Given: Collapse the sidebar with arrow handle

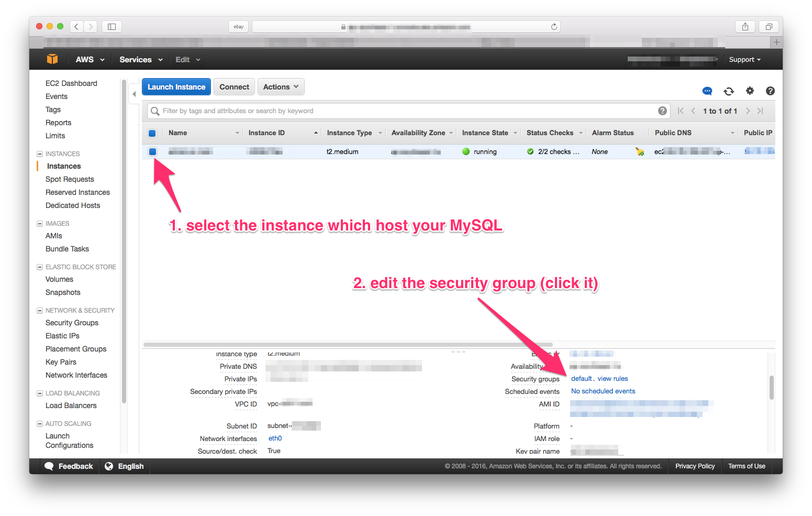Looking at the screenshot, I should coord(134,94).
